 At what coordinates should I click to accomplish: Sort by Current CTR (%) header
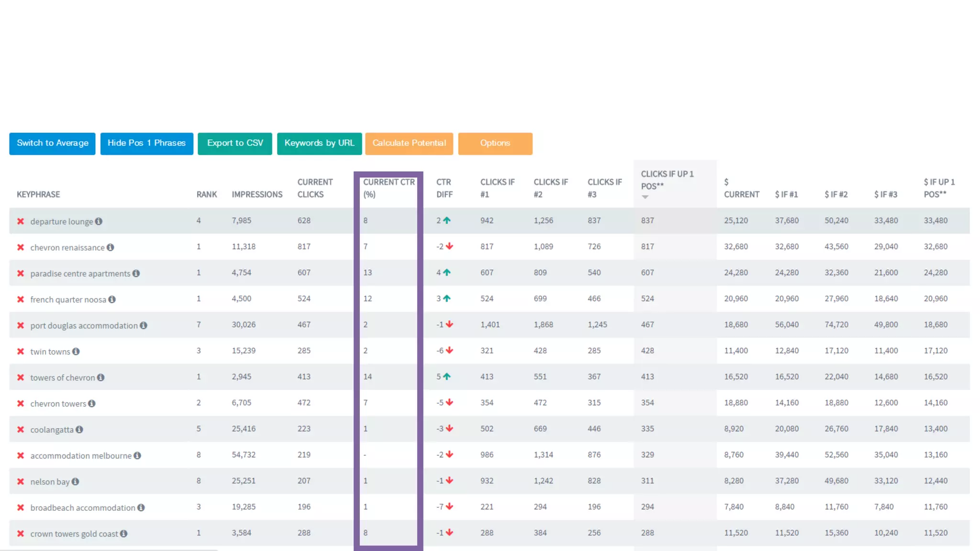388,188
